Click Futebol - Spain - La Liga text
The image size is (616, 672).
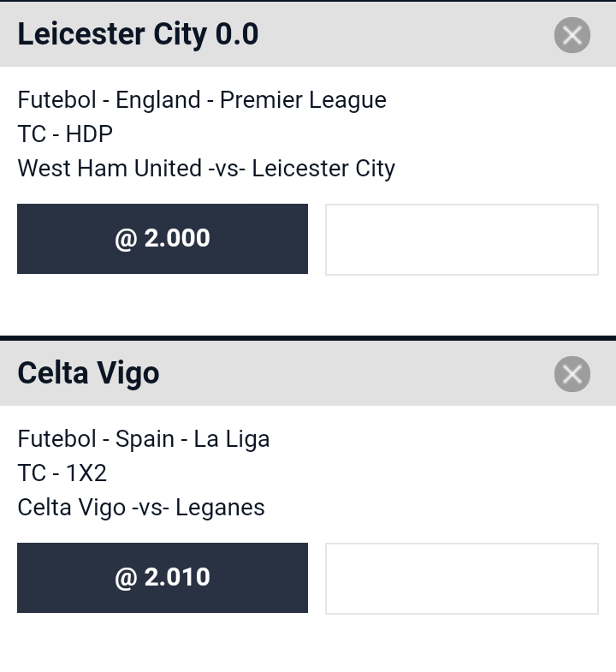pyautogui.click(x=144, y=439)
